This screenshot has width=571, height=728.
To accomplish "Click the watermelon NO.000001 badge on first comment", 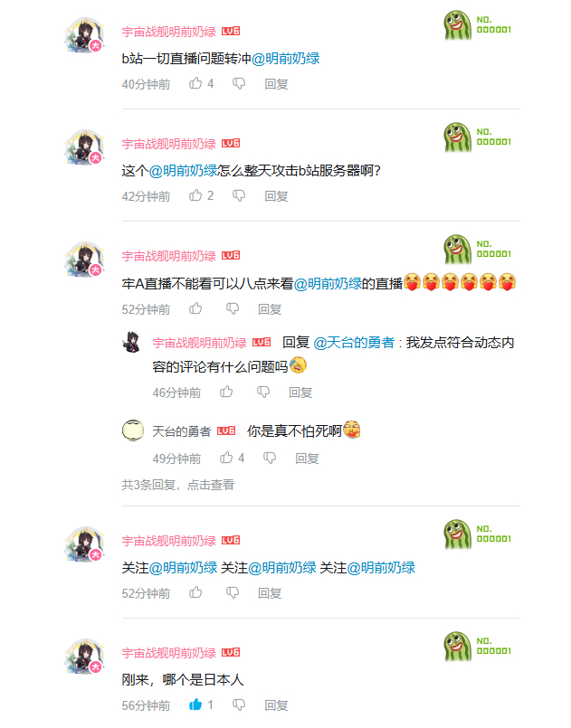I will (x=478, y=25).
